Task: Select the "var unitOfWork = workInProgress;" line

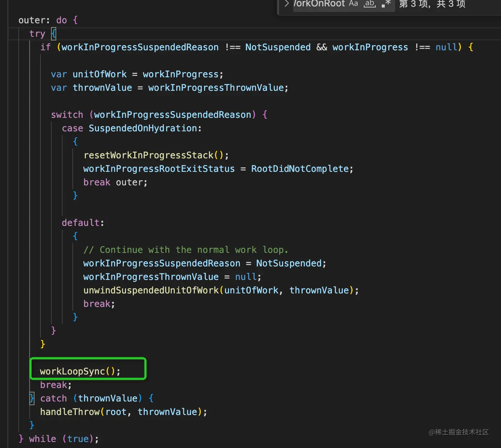Action: [x=137, y=74]
